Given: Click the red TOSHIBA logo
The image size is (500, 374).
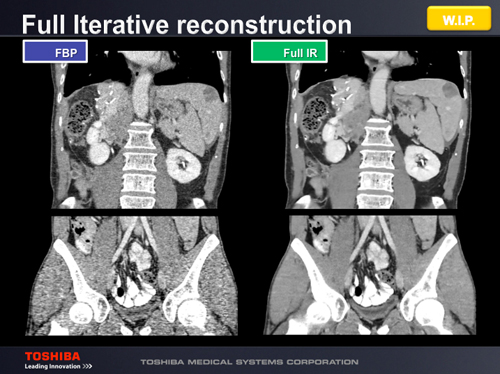Looking at the screenshot, I should coord(53,356).
